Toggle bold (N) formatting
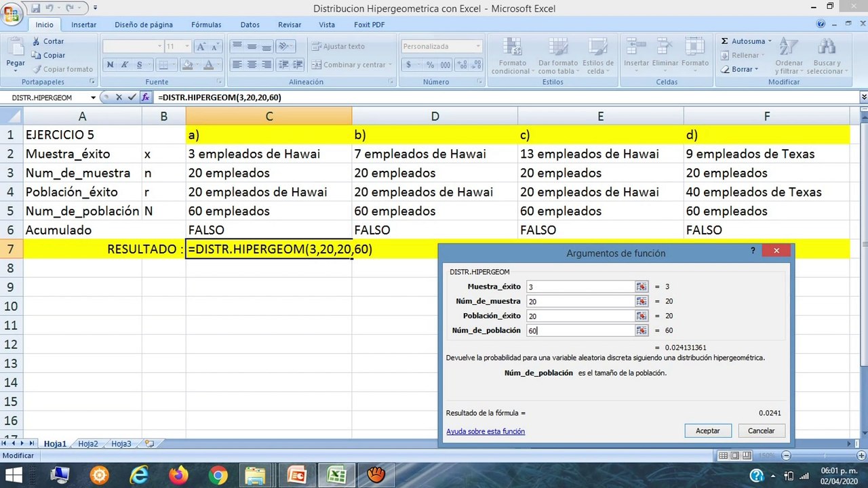 (x=111, y=65)
